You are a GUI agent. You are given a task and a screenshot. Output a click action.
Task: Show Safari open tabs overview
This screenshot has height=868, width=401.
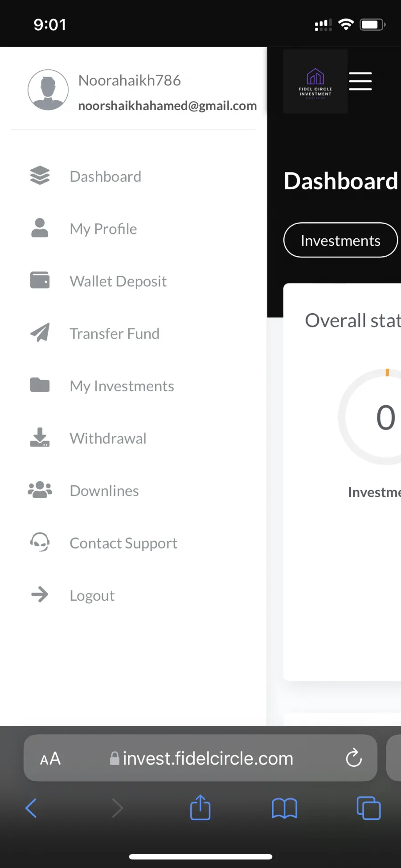click(x=368, y=808)
